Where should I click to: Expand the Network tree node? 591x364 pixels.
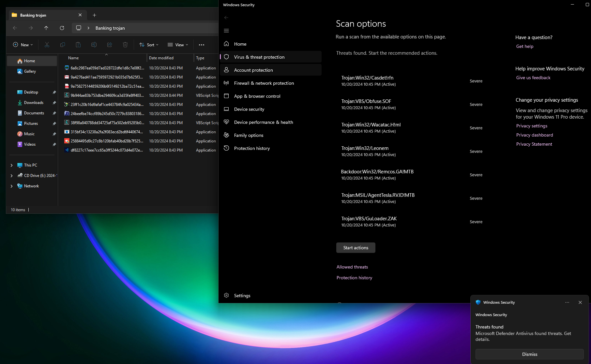click(12, 186)
